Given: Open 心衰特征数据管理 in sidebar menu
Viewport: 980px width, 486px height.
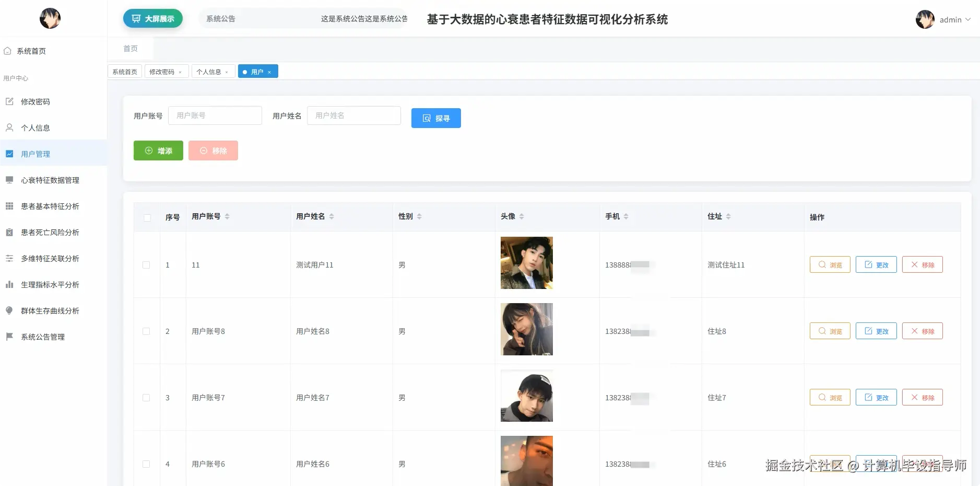Looking at the screenshot, I should (54, 180).
